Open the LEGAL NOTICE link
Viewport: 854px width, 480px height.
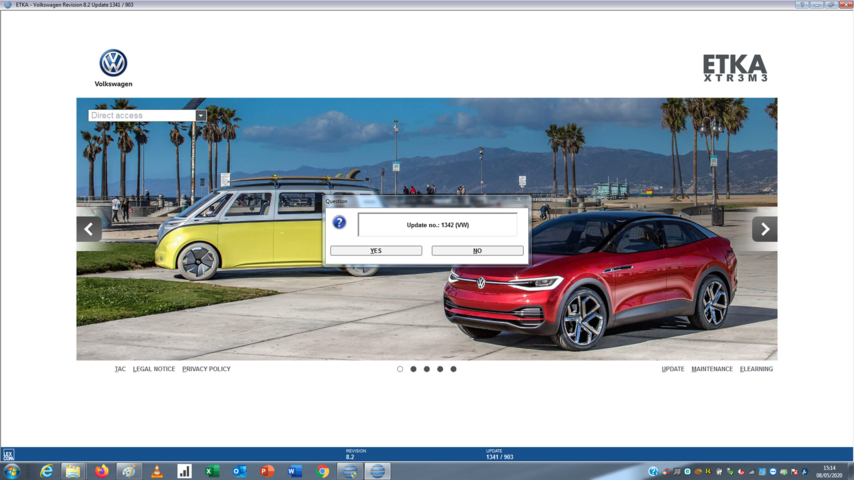154,369
